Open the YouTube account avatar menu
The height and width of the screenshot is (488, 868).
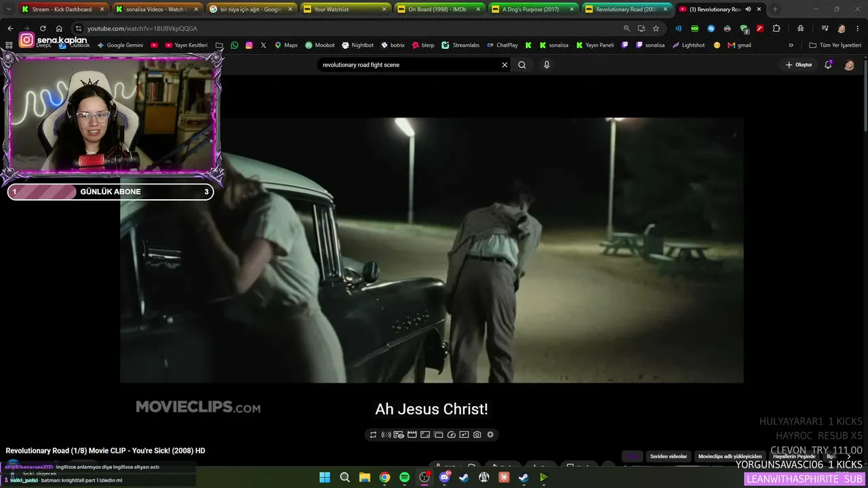(x=849, y=65)
